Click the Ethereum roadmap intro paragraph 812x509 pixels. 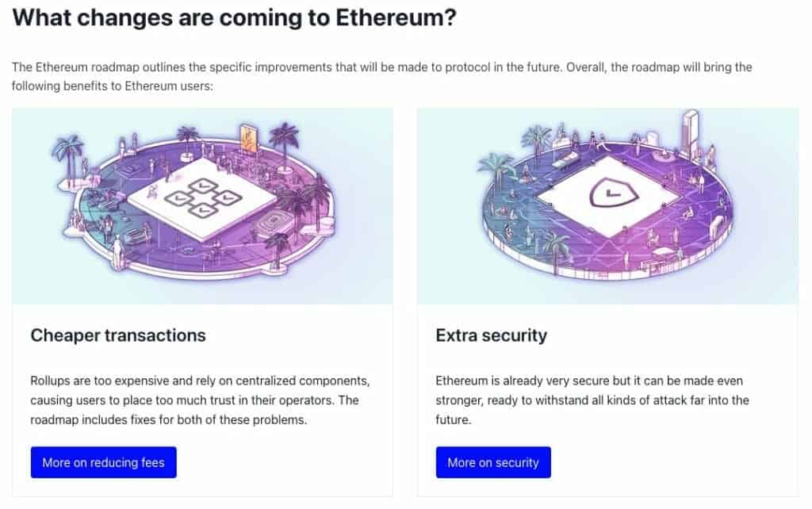coord(381,77)
